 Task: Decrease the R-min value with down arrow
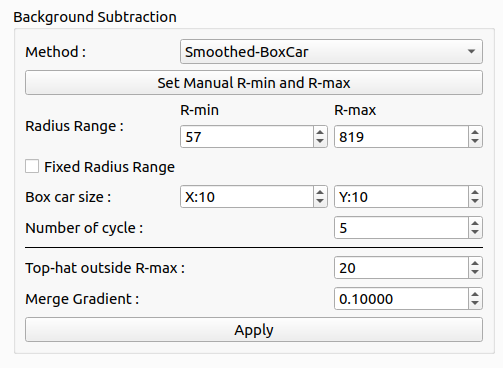pos(320,141)
